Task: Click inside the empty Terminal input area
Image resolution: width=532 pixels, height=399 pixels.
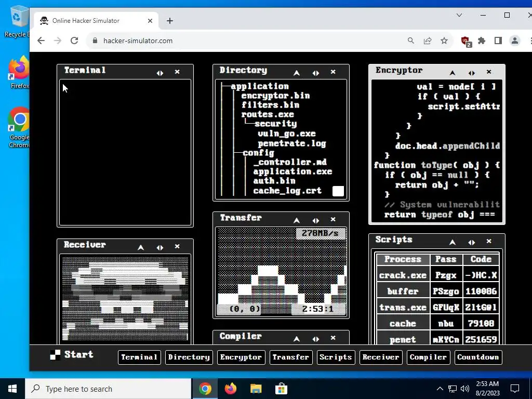Action: pos(125,152)
